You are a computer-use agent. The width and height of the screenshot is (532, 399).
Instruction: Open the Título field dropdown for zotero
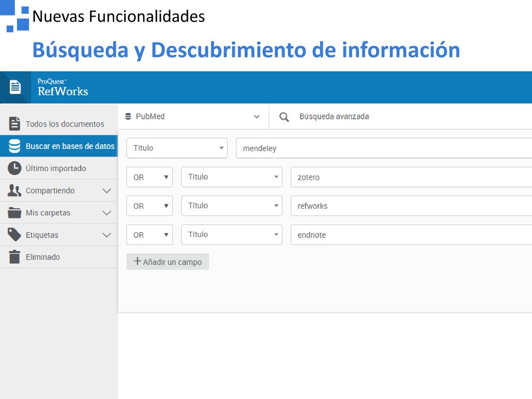[232, 177]
